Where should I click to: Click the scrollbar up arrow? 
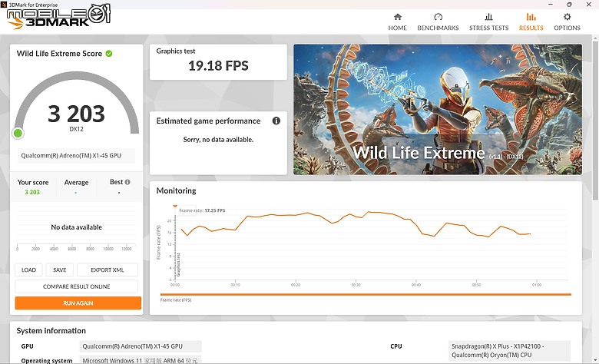(x=595, y=38)
